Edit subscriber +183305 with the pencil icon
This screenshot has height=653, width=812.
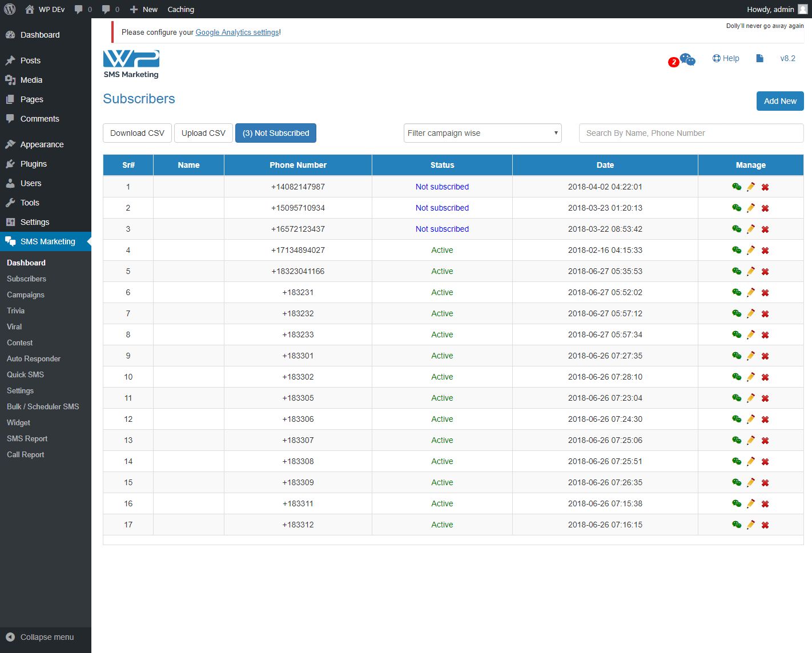751,398
